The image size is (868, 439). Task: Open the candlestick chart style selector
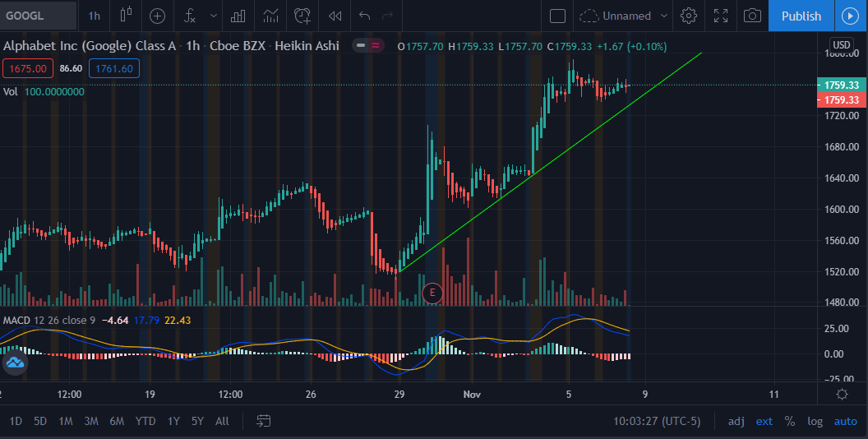point(127,16)
